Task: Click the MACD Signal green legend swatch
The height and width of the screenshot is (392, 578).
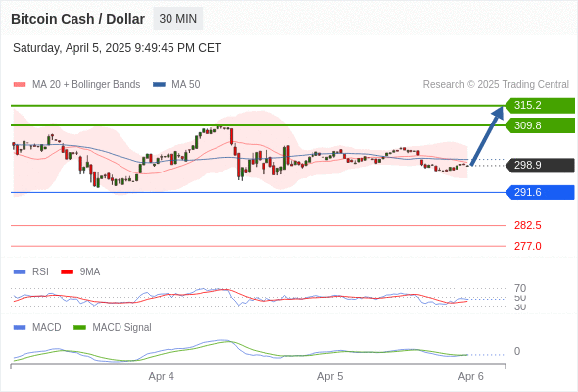Action: click(79, 328)
